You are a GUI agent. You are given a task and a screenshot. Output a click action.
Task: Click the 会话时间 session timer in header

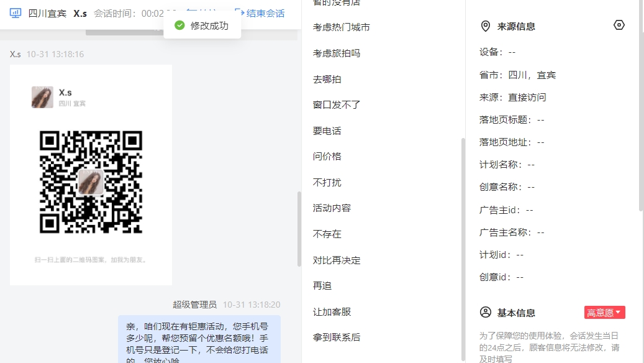point(129,13)
